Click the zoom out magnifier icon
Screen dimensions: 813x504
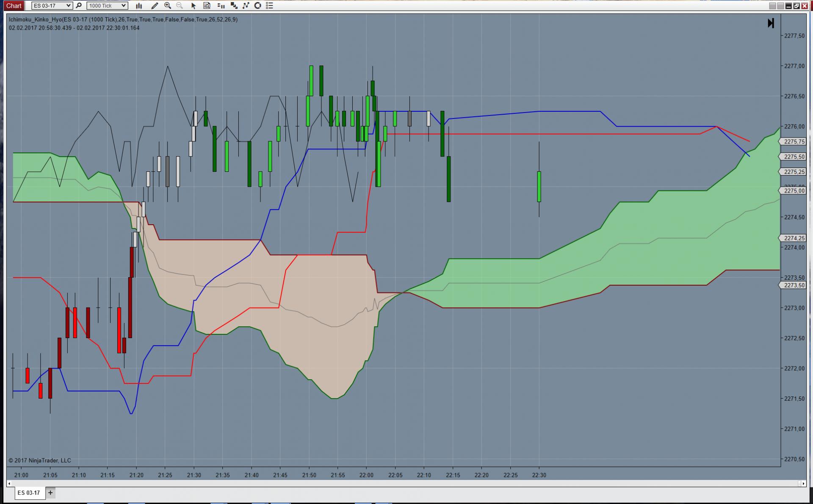coord(180,6)
